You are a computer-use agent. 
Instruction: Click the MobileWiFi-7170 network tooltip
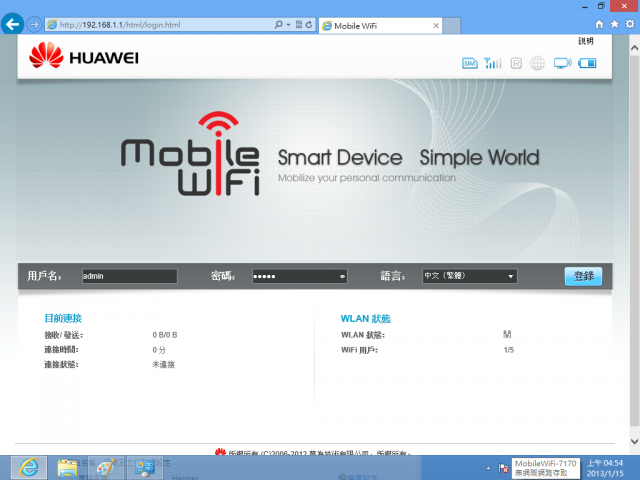[x=545, y=468]
